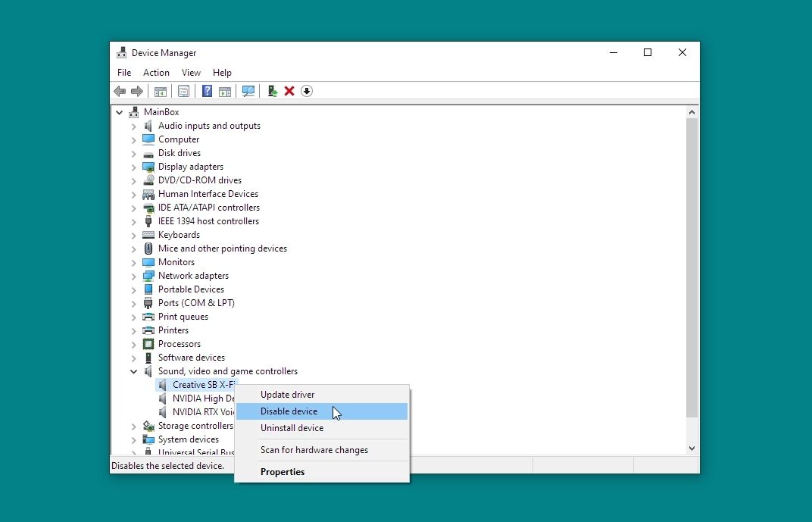Click the Scan for hardware changes toolbar icon
The image size is (812, 522).
(248, 91)
